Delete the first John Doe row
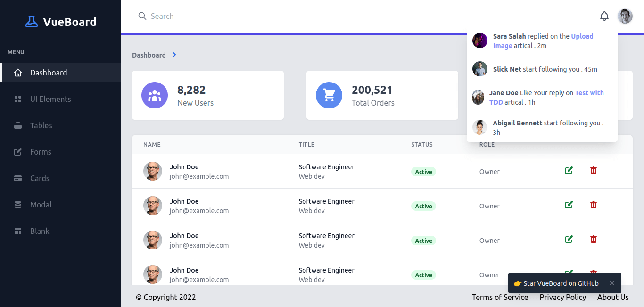 tap(594, 170)
